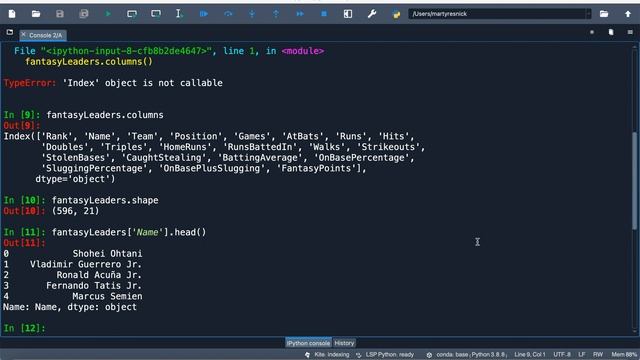Stop debugging with blue square icon
Image resolution: width=640 pixels, height=360 pixels.
tap(324, 14)
